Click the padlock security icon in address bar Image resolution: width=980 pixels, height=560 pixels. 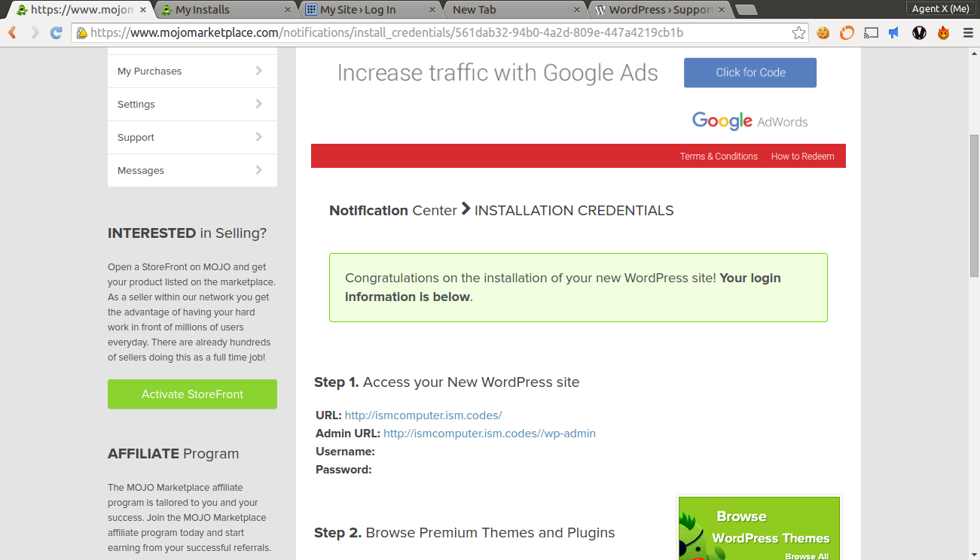click(x=81, y=33)
